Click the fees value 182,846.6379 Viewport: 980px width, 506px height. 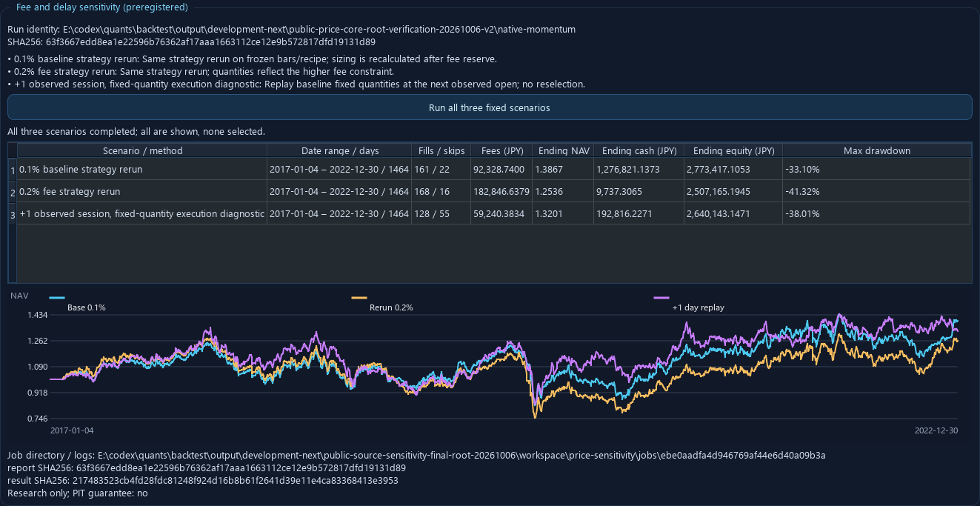501,192
